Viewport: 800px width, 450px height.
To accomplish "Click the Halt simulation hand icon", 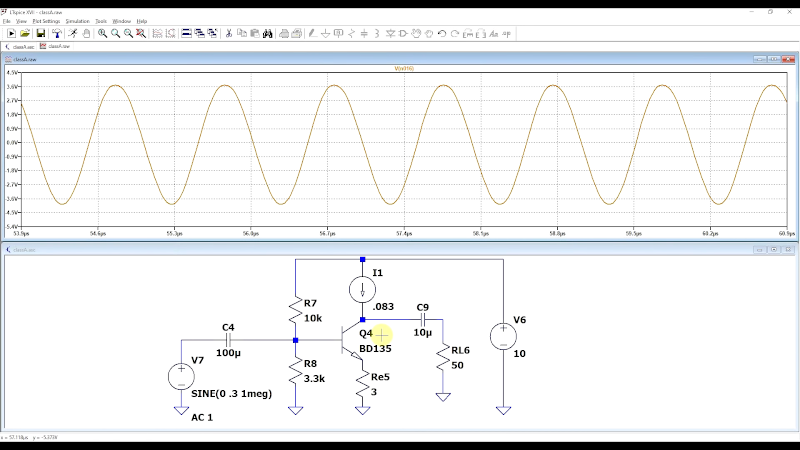I will point(86,33).
